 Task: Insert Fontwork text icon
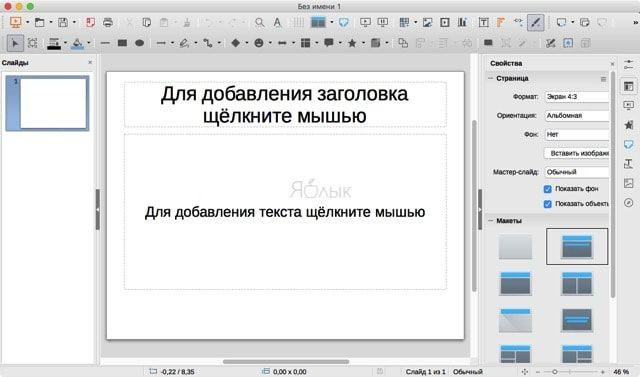tap(501, 22)
